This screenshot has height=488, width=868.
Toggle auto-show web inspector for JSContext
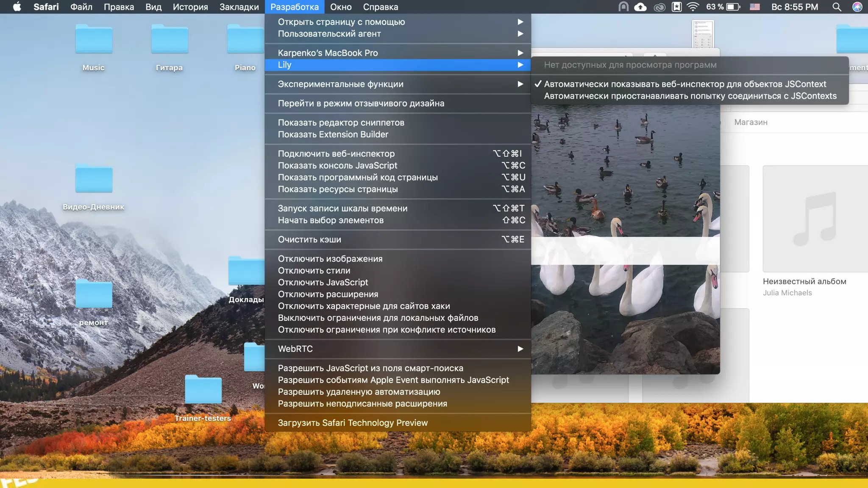pyautogui.click(x=690, y=84)
